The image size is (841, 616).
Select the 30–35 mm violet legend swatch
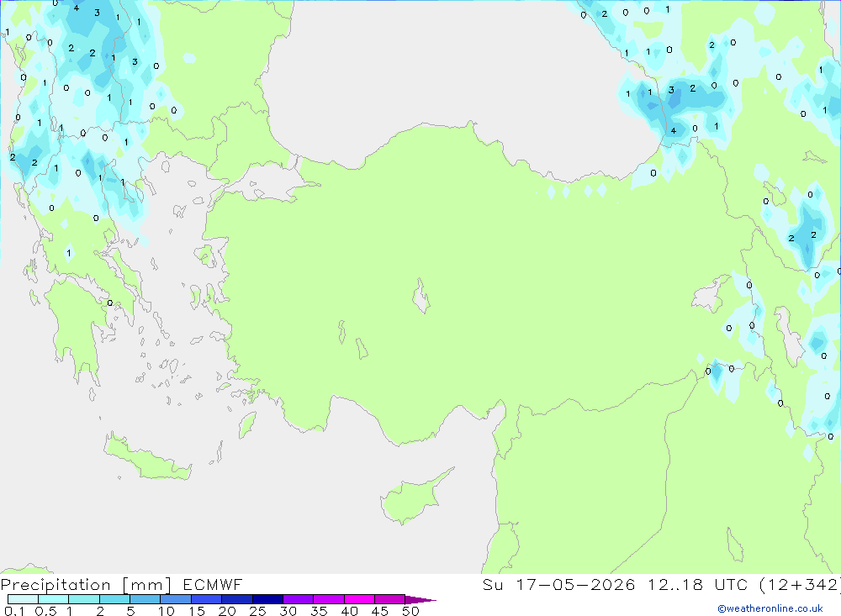pos(299,599)
